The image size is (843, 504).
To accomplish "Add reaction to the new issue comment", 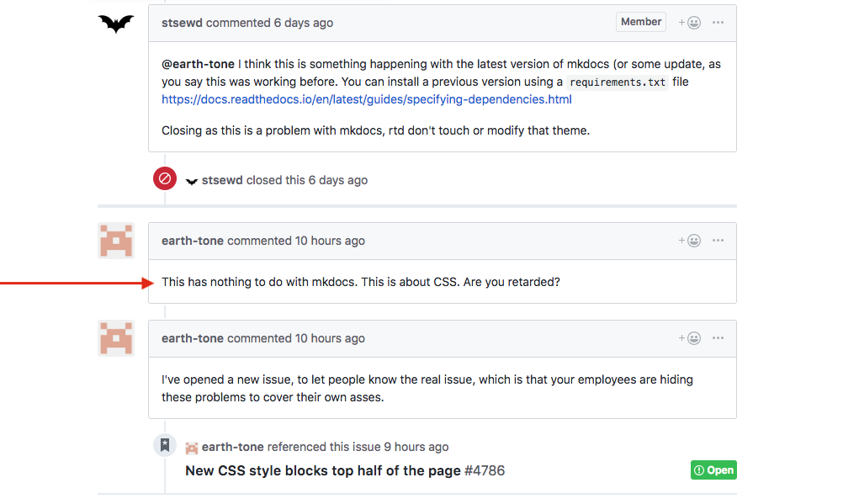I will click(690, 338).
